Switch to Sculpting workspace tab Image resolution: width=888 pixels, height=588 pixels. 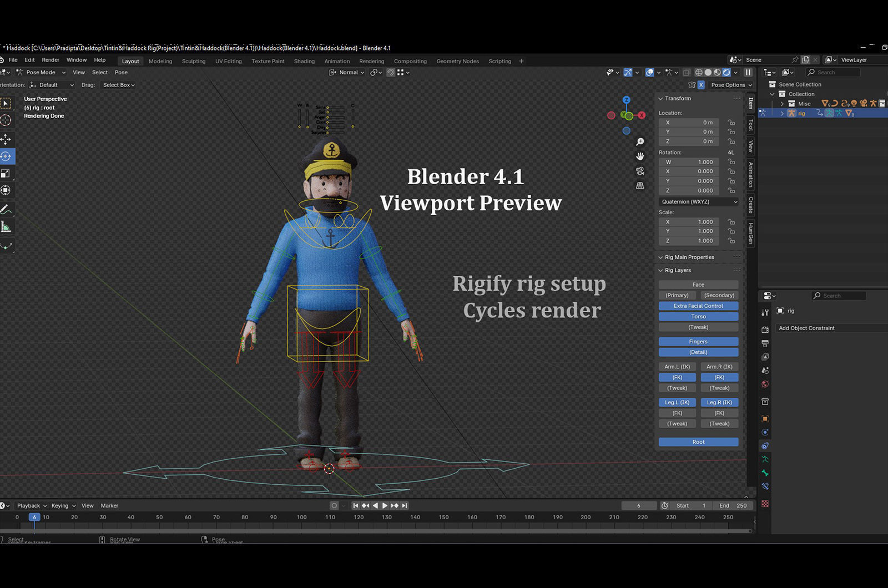click(194, 61)
